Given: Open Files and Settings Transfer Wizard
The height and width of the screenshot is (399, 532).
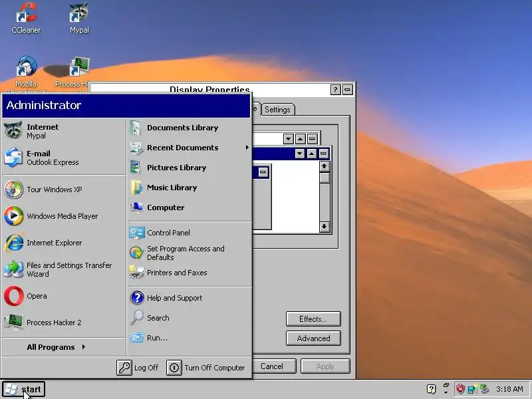Looking at the screenshot, I should click(64, 269).
